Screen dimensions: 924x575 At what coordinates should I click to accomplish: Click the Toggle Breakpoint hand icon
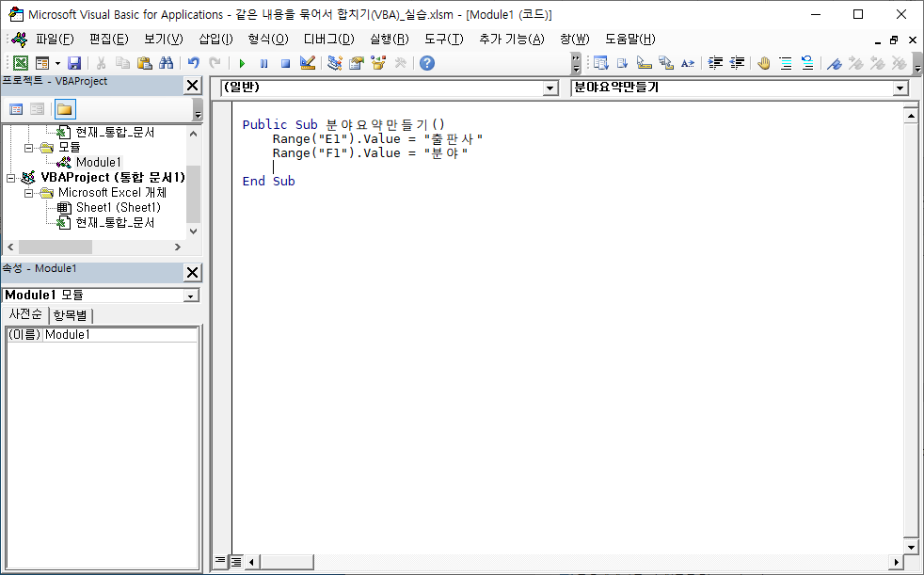pyautogui.click(x=763, y=62)
